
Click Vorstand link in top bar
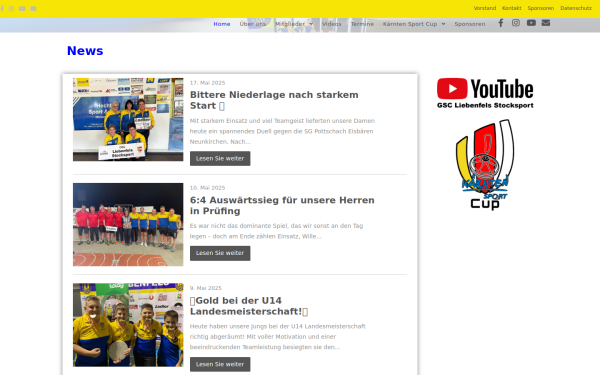[485, 8]
